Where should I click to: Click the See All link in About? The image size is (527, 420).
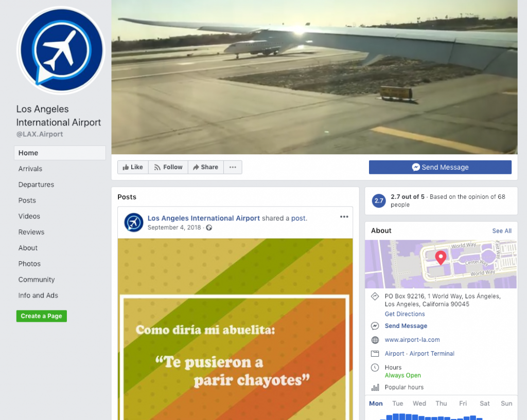click(502, 231)
